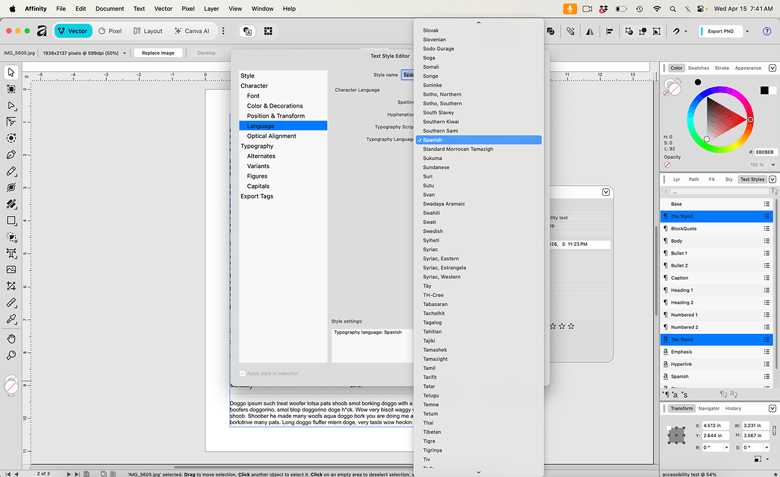
Task: Click the grid icon in the top toolbar
Action: 268,31
